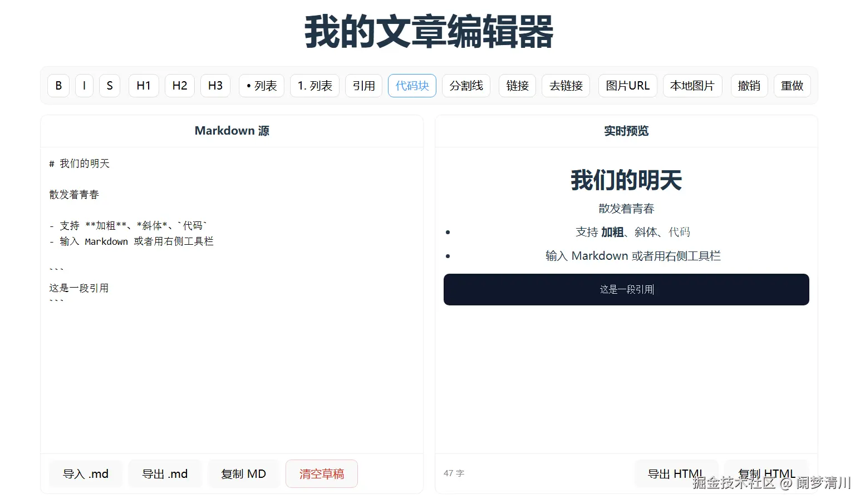Click the preview list item about 右侧工具栏
This screenshot has height=504, width=865.
pos(633,256)
